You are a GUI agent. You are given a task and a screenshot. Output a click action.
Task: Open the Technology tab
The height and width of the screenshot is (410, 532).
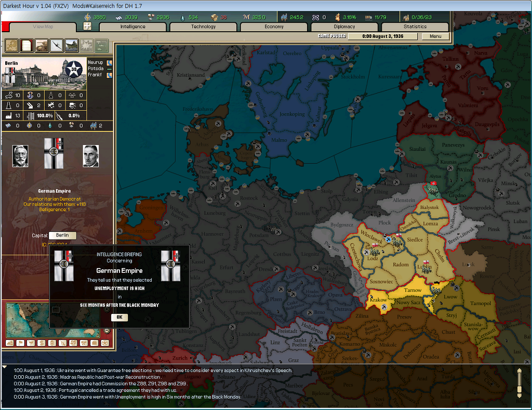pyautogui.click(x=203, y=27)
